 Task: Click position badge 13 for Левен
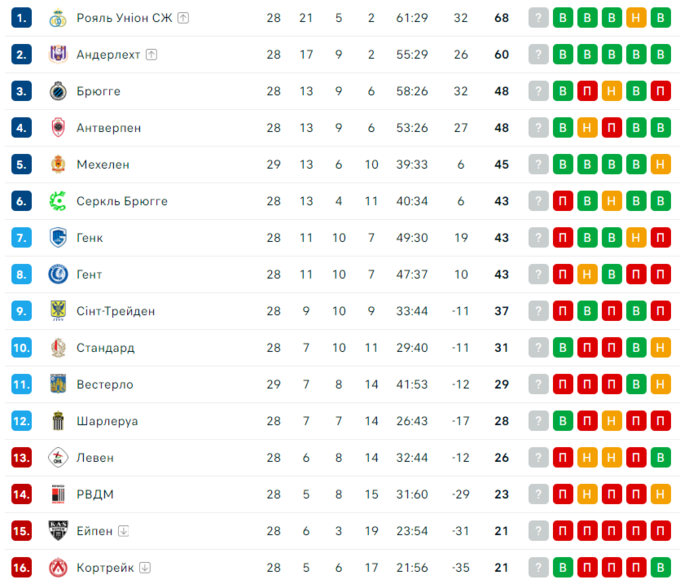[22, 458]
